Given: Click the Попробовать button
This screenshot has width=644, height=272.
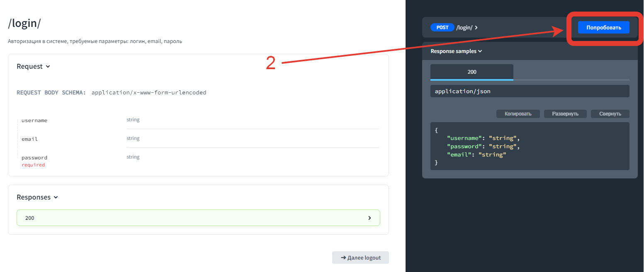Looking at the screenshot, I should point(603,28).
